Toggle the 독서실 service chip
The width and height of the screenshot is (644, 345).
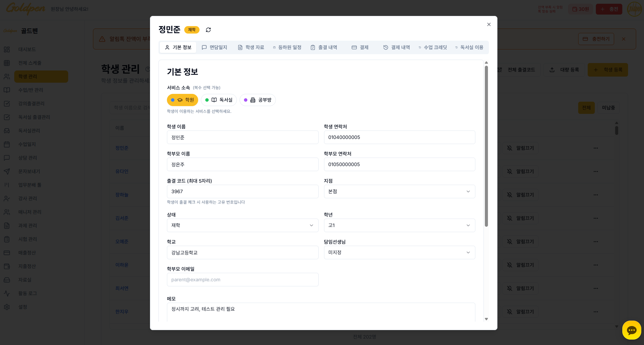pyautogui.click(x=219, y=100)
